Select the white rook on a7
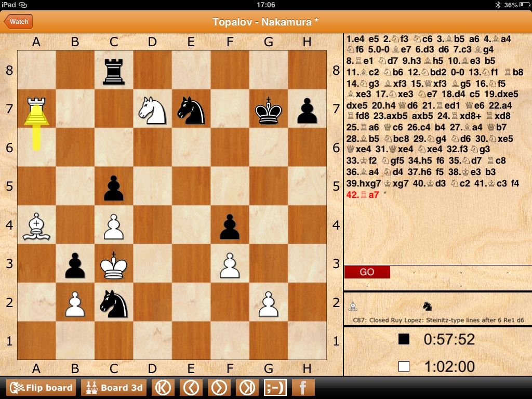The height and width of the screenshot is (399, 532). coord(36,110)
